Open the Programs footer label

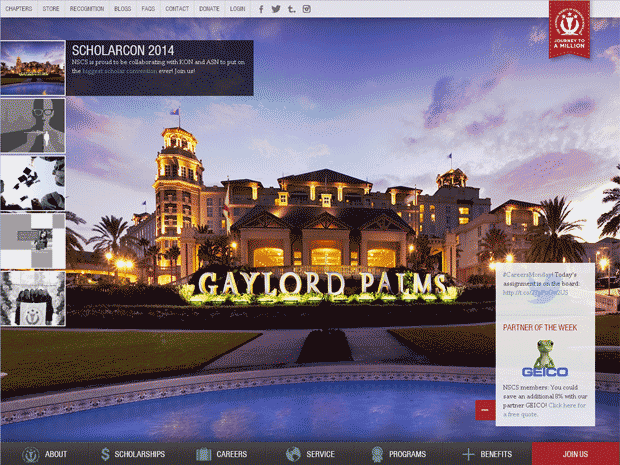pyautogui.click(x=407, y=454)
